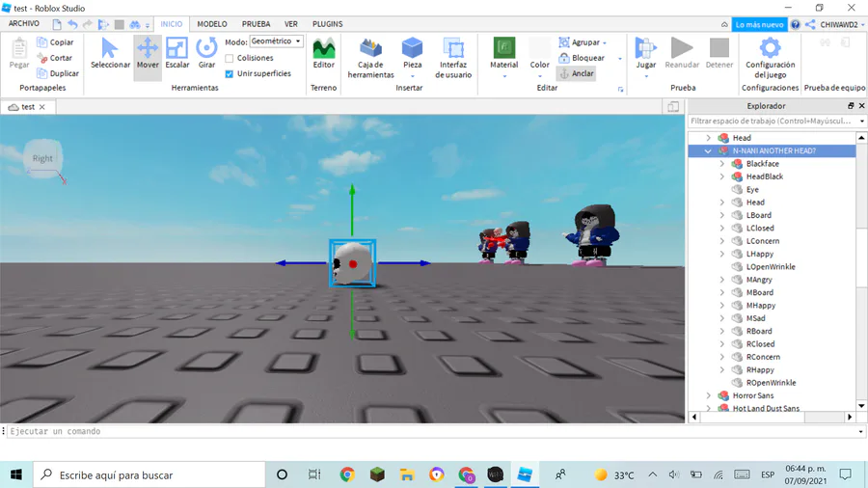Select the Girar rotate tool
Viewport: 868px width, 488px height.
(206, 54)
